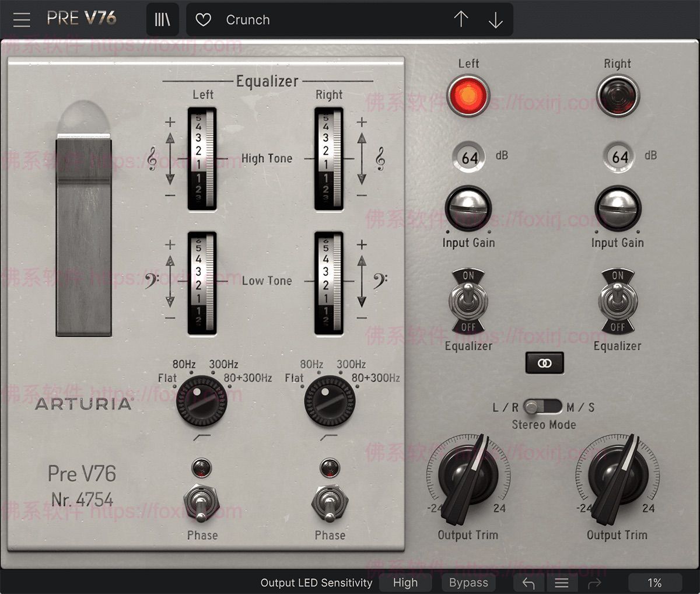Click the Left Input Gain knob
700x594 pixels.
click(468, 209)
